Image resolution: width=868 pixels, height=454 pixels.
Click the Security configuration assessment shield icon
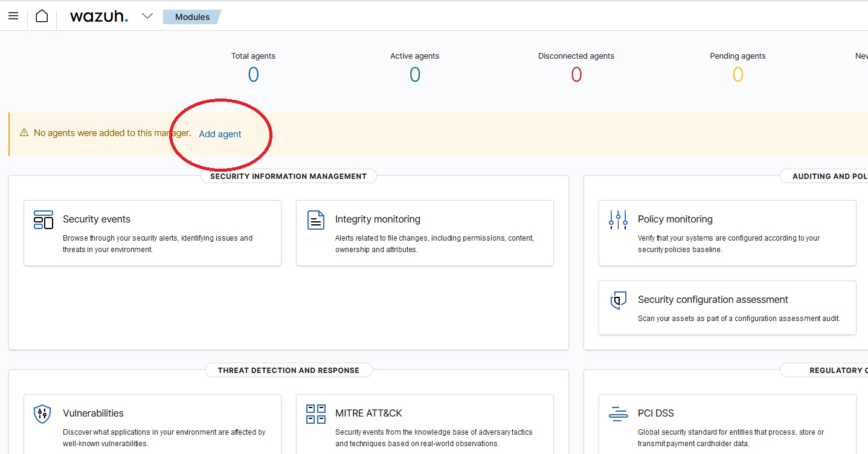pos(619,300)
